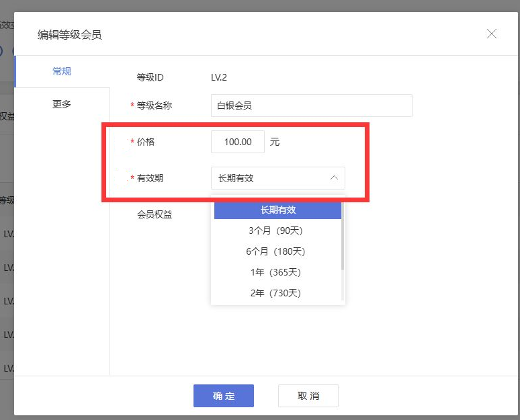
Task: Click the 有效期 dropdown chevron arrow
Action: click(334, 178)
